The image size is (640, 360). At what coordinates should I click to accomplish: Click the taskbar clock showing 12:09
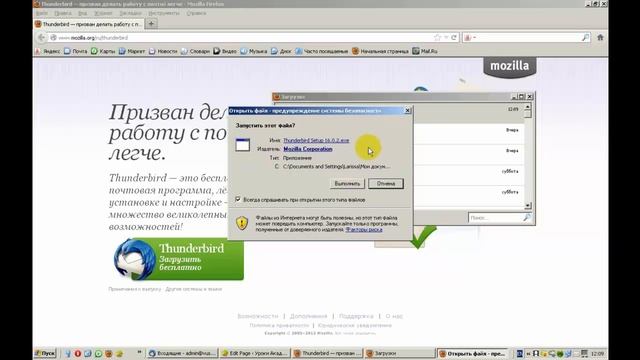[598, 353]
